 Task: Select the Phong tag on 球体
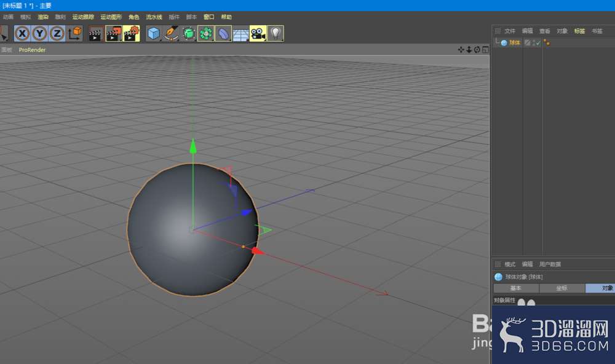pyautogui.click(x=547, y=42)
